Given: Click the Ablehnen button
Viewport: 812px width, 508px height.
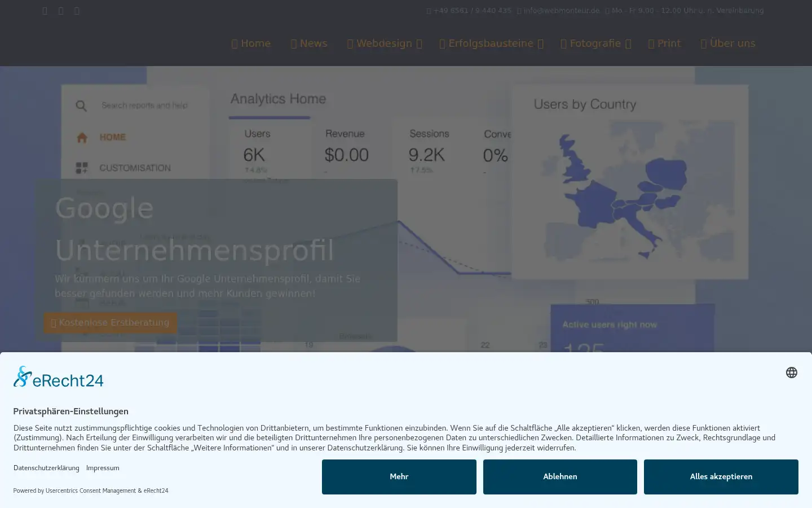Looking at the screenshot, I should click(x=560, y=477).
